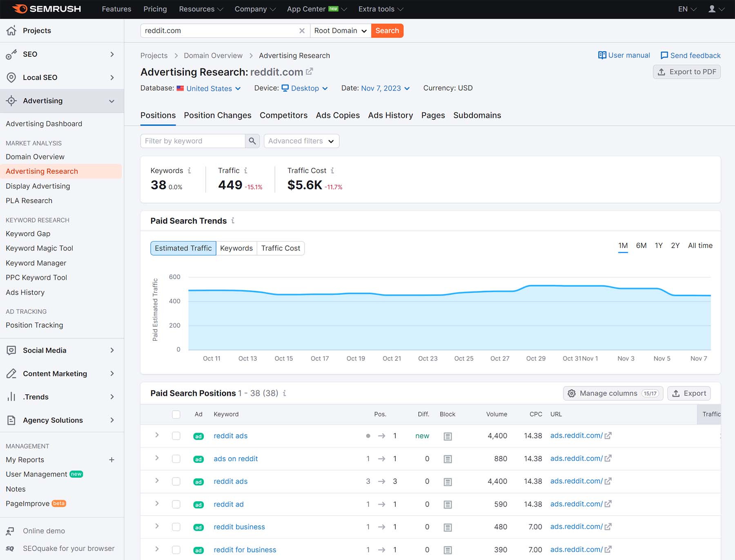Image resolution: width=735 pixels, height=560 pixels.
Task: Check the checkbox beside reddit ads row
Action: click(x=176, y=436)
